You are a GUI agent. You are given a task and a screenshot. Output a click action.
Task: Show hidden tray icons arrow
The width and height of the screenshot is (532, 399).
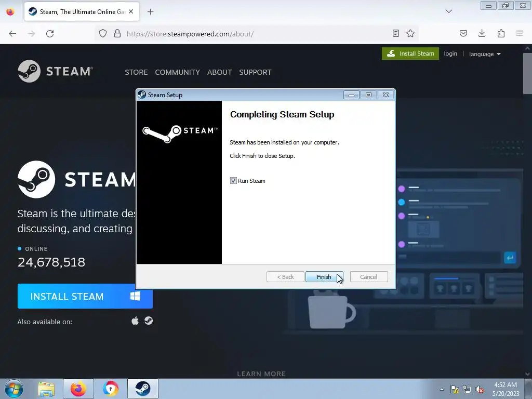click(x=442, y=390)
